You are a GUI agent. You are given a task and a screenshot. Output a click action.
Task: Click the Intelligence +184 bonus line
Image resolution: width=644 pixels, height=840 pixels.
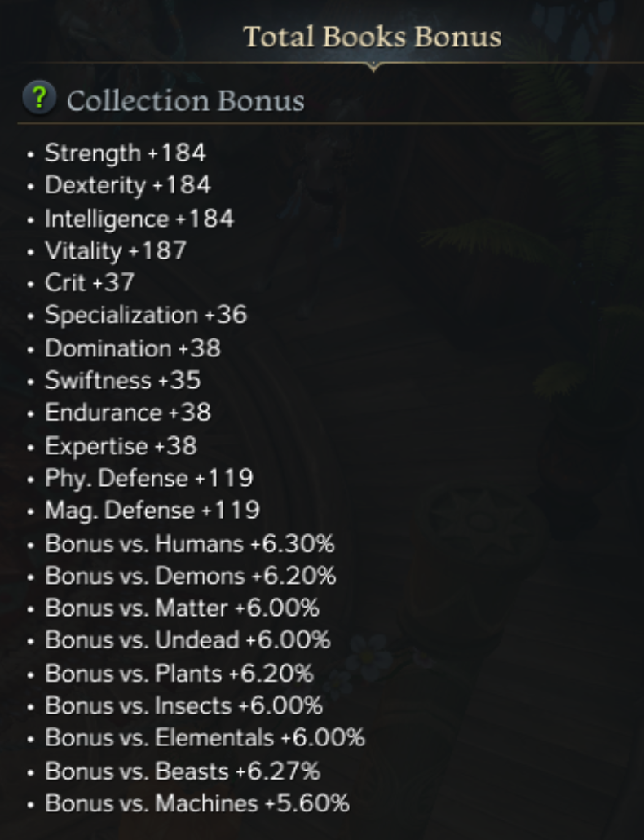pos(139,219)
